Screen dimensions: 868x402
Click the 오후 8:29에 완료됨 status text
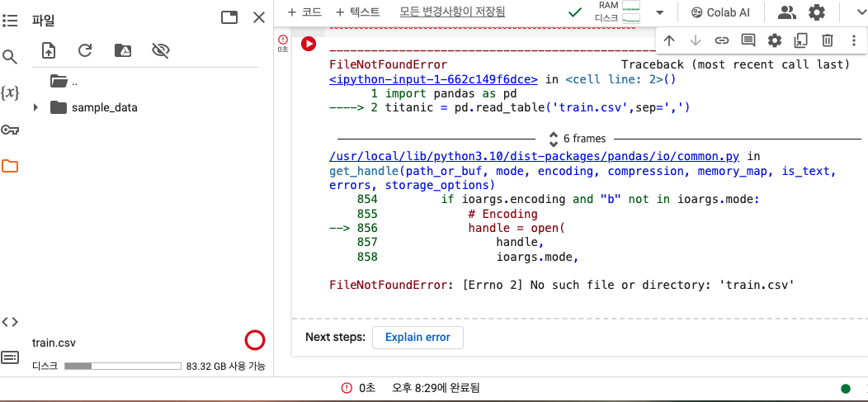pos(435,388)
